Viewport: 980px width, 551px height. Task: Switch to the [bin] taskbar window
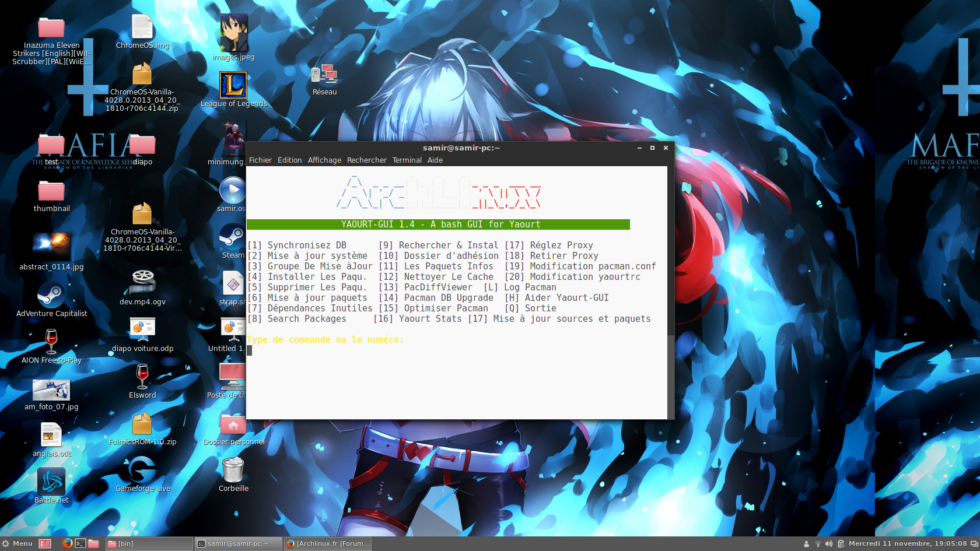149,543
